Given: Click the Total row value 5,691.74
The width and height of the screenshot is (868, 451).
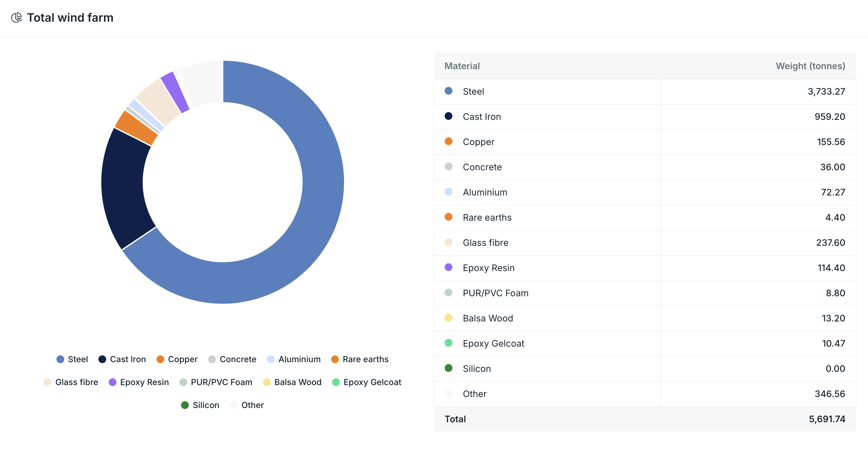Looking at the screenshot, I should click(827, 419).
